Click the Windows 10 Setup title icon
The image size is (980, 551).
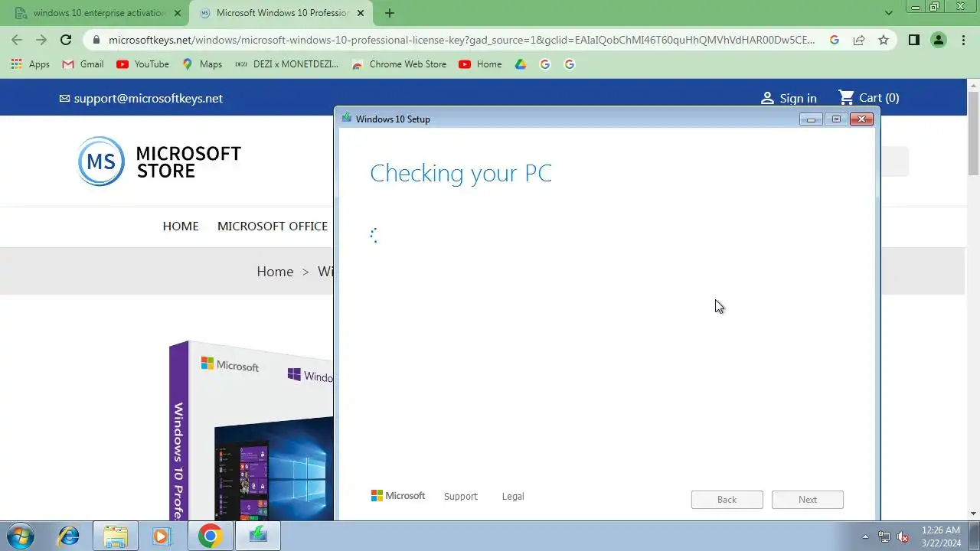tap(347, 119)
